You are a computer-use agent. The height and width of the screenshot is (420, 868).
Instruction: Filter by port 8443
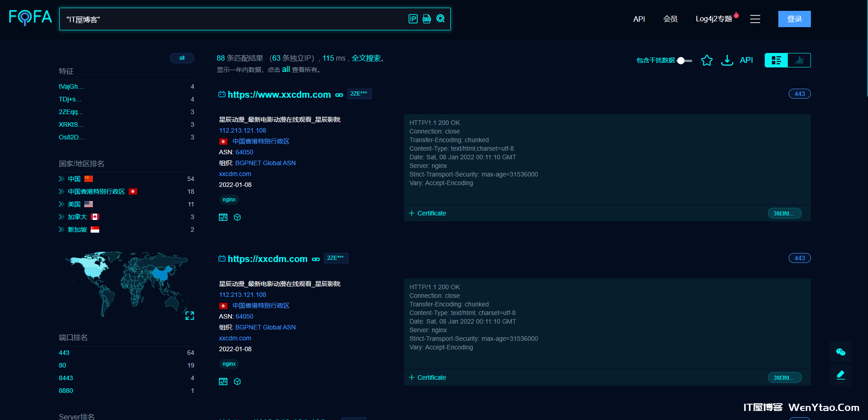pyautogui.click(x=66, y=378)
